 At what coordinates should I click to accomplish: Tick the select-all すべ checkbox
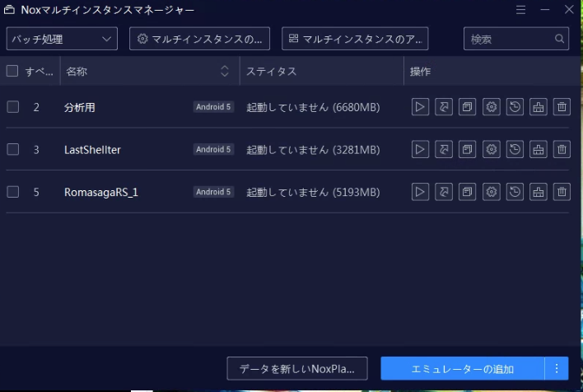tap(12, 71)
